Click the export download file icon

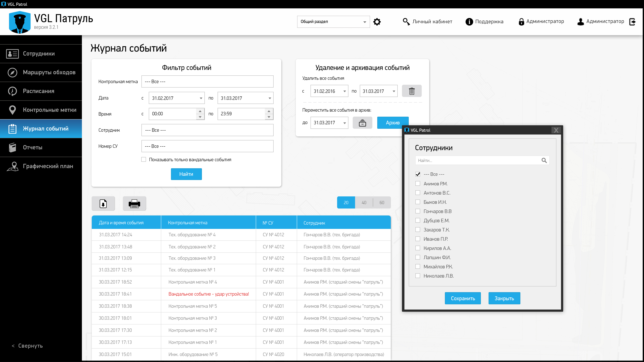tap(103, 203)
